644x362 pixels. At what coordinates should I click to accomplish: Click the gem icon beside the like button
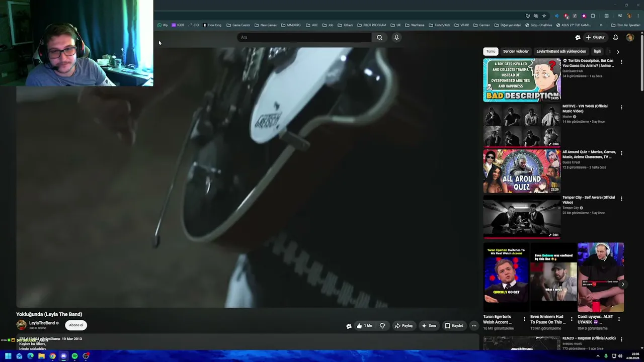click(349, 326)
